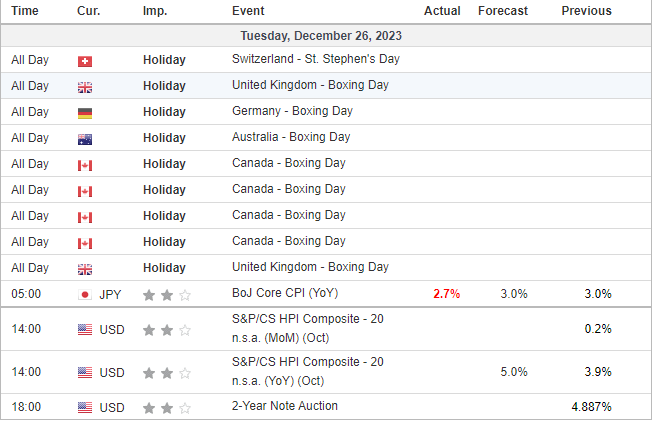Viewport: 657px width, 425px height.
Task: Click the Previous column header
Action: (586, 11)
